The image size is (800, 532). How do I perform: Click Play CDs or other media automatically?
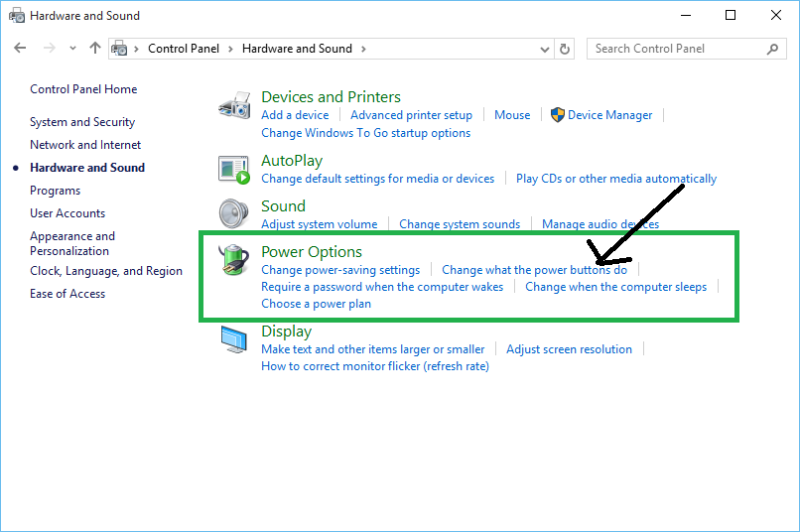coord(616,179)
